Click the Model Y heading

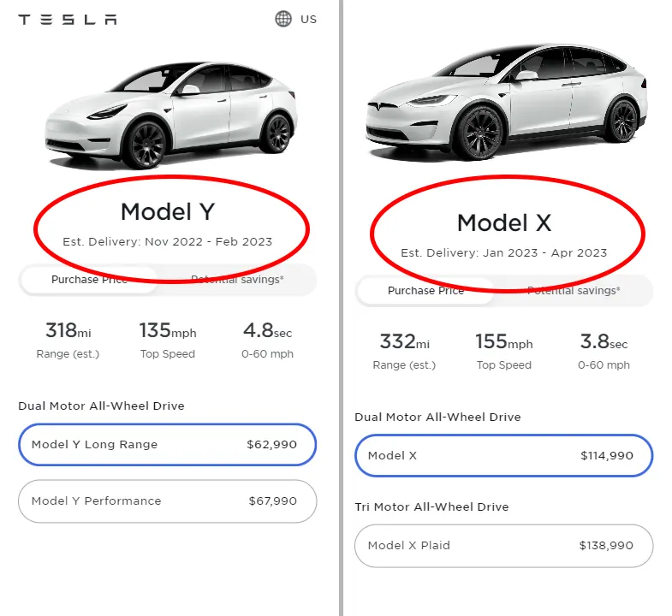pos(168,211)
